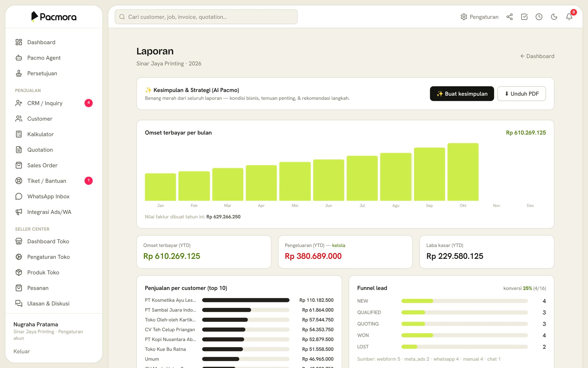The height and width of the screenshot is (368, 588).
Task: Click the CV Teh Celup Priangan row
Action: 239,329
